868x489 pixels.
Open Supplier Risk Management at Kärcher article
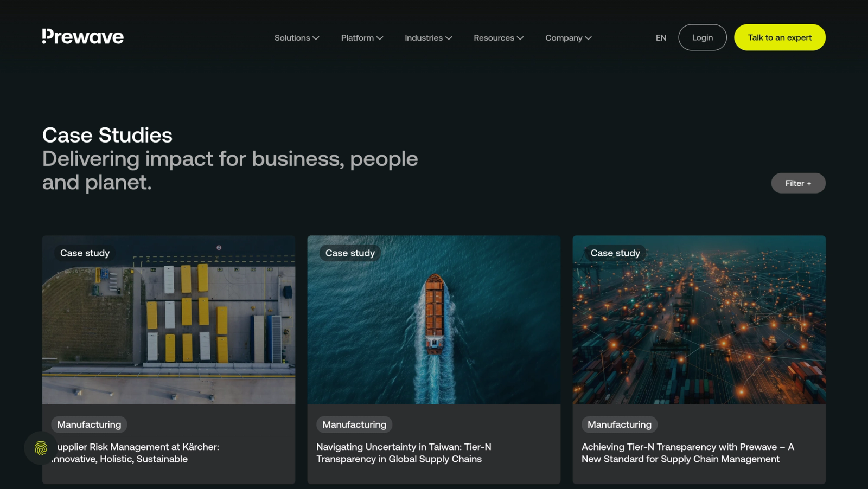pyautogui.click(x=136, y=453)
